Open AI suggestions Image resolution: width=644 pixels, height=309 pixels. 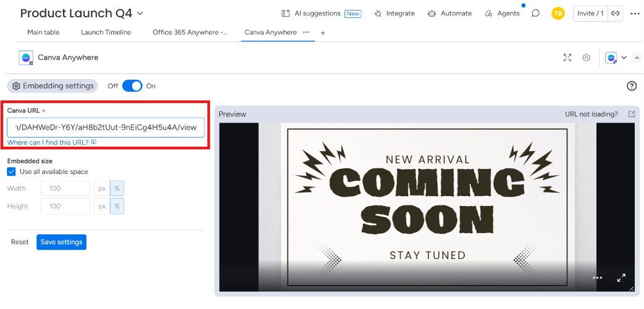click(x=311, y=14)
